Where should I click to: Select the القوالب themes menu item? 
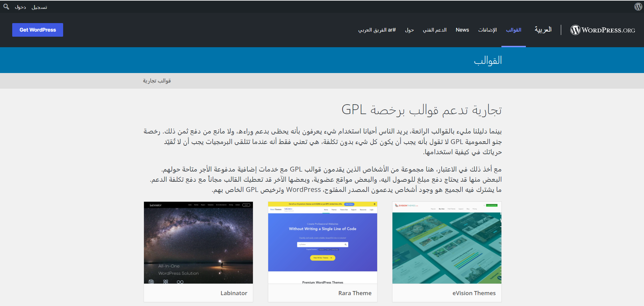click(x=514, y=30)
